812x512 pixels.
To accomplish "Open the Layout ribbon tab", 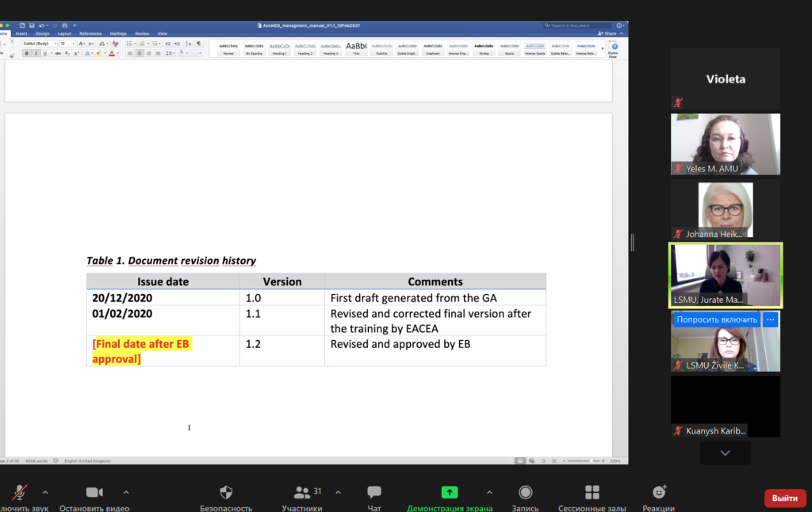I will tap(64, 33).
